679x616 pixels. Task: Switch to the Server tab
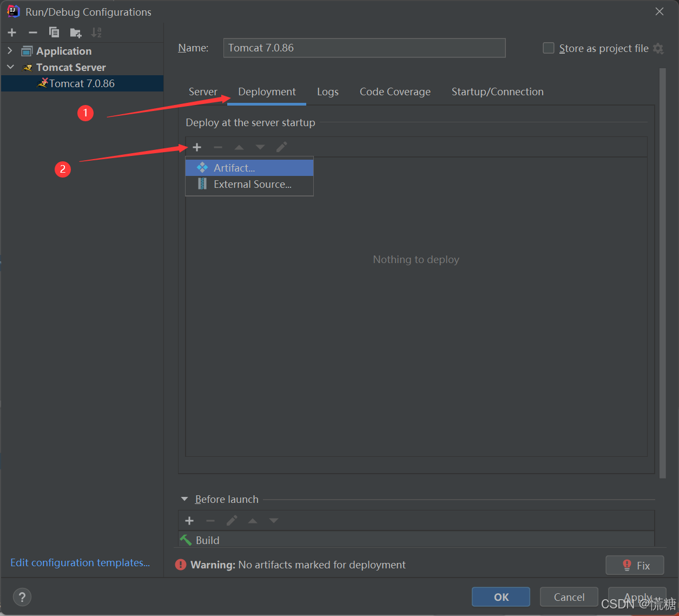click(203, 91)
